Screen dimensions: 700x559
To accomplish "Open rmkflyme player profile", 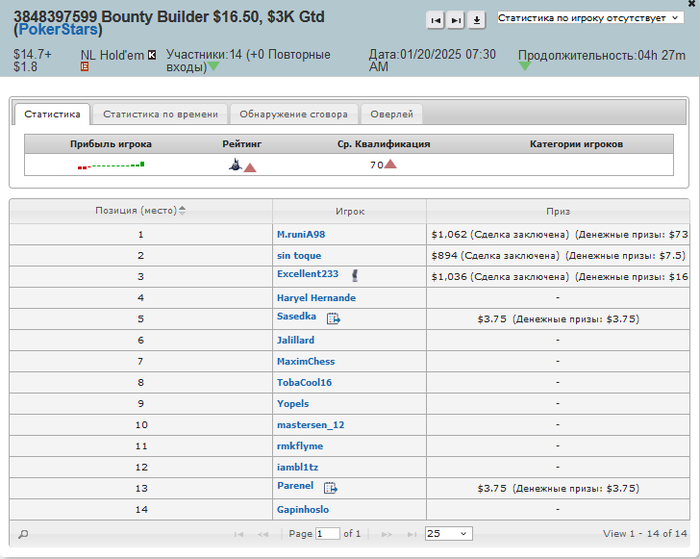I will (300, 446).
